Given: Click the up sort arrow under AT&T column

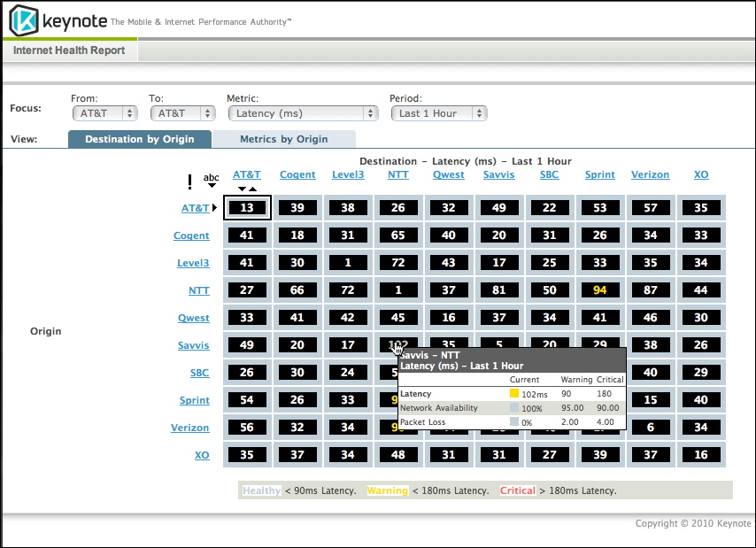Looking at the screenshot, I should click(252, 189).
